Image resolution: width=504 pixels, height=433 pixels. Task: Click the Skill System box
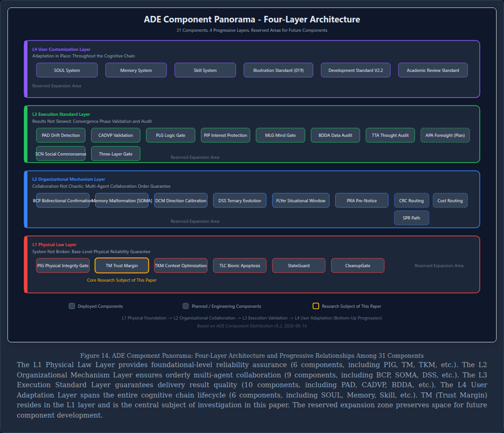(205, 70)
